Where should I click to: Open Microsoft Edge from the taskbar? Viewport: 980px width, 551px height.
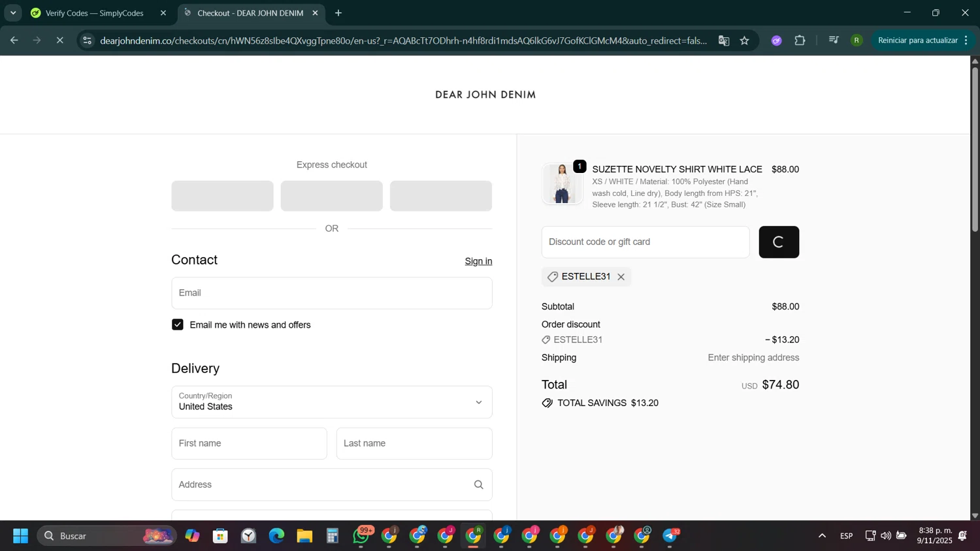[276, 536]
